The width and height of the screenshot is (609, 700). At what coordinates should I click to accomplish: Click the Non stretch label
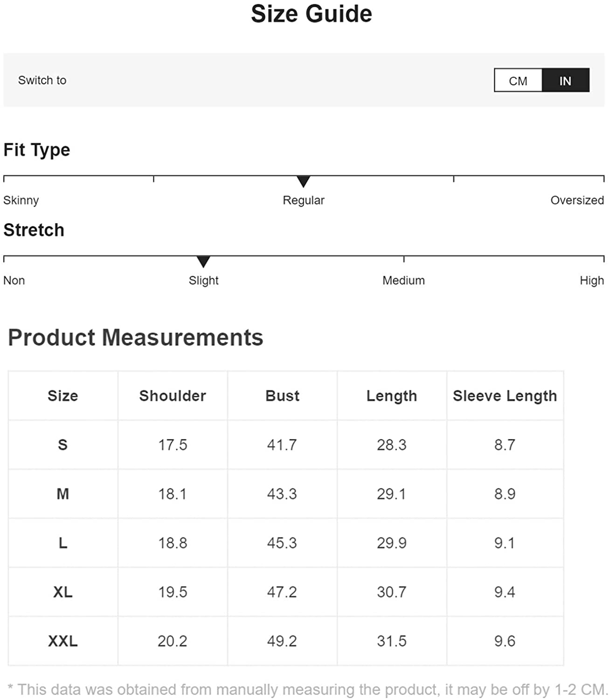point(14,280)
